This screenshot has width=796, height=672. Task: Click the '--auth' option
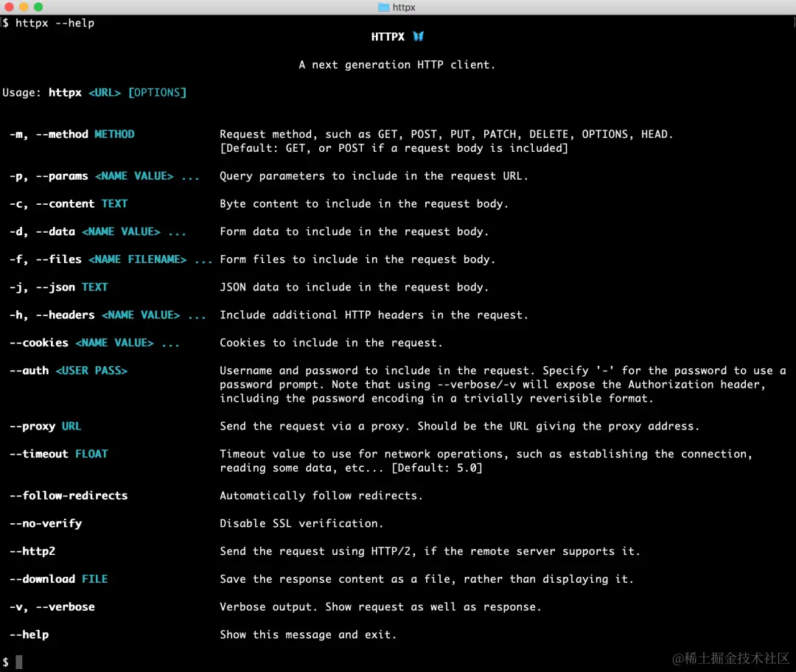coord(29,371)
